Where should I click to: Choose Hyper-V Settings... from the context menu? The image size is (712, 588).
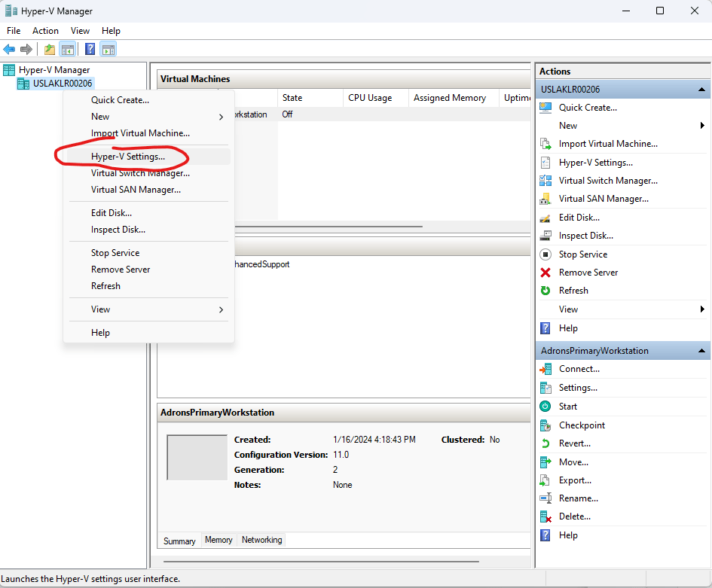coord(148,157)
